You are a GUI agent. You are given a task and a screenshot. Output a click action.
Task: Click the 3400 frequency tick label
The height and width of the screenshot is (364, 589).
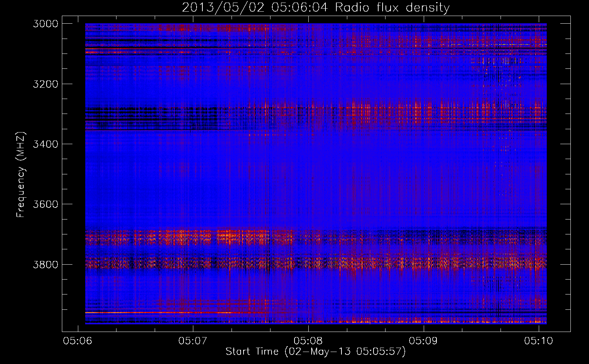click(46, 144)
